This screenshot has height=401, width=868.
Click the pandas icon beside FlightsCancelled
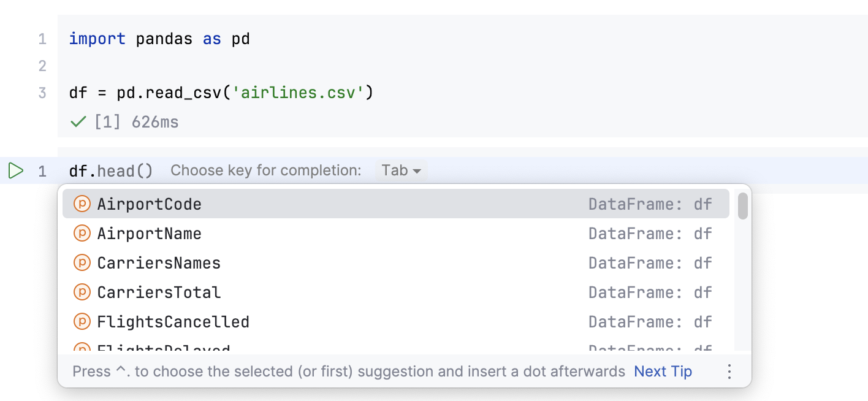[x=82, y=321]
